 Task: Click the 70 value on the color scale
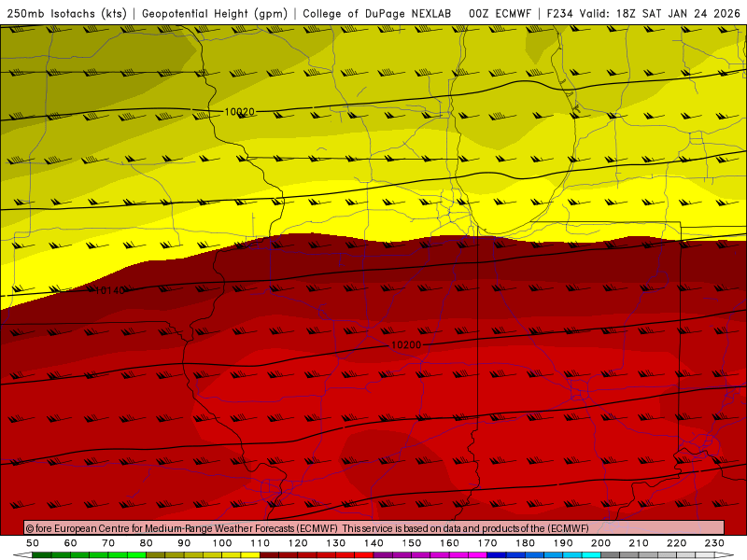(x=108, y=543)
